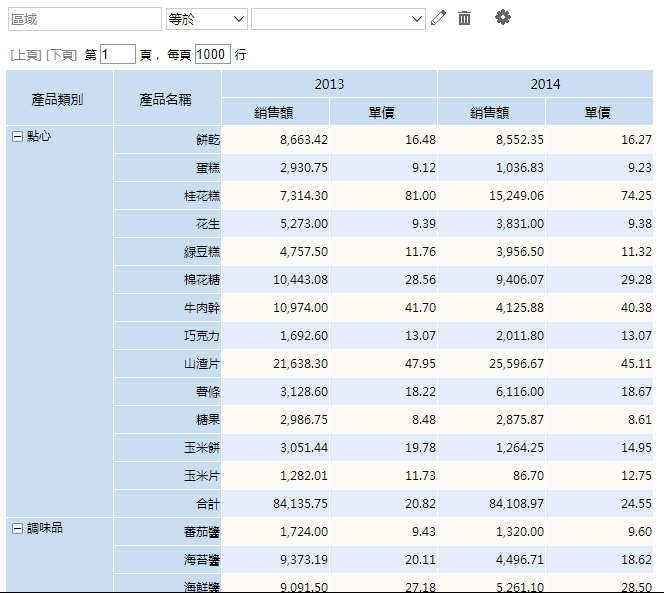Open the empty filter value dropdown
664x593 pixels.
tap(338, 19)
